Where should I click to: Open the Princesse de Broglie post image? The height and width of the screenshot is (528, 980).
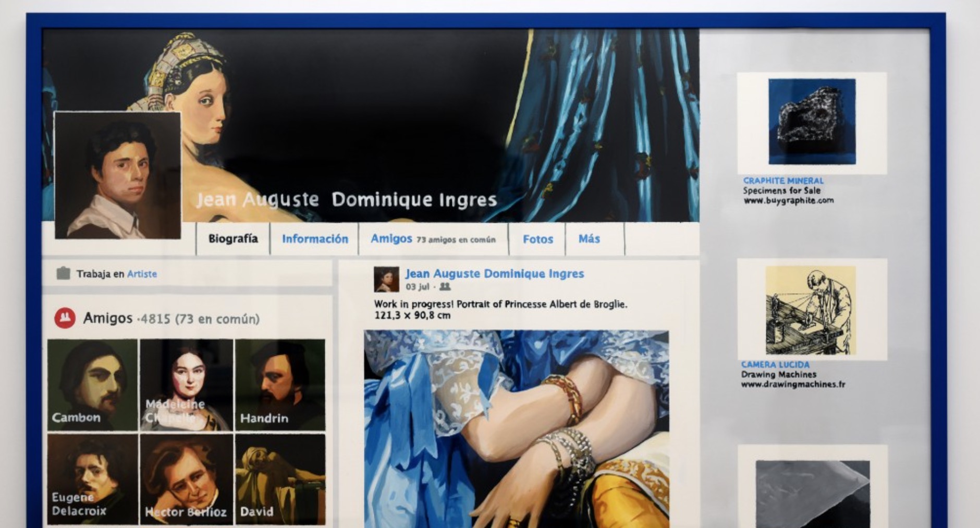pyautogui.click(x=516, y=428)
